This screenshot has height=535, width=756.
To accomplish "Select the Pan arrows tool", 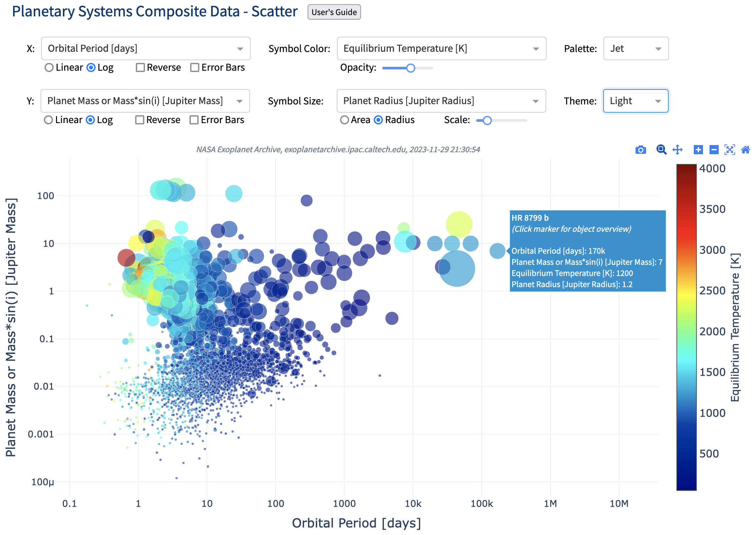I will (677, 150).
